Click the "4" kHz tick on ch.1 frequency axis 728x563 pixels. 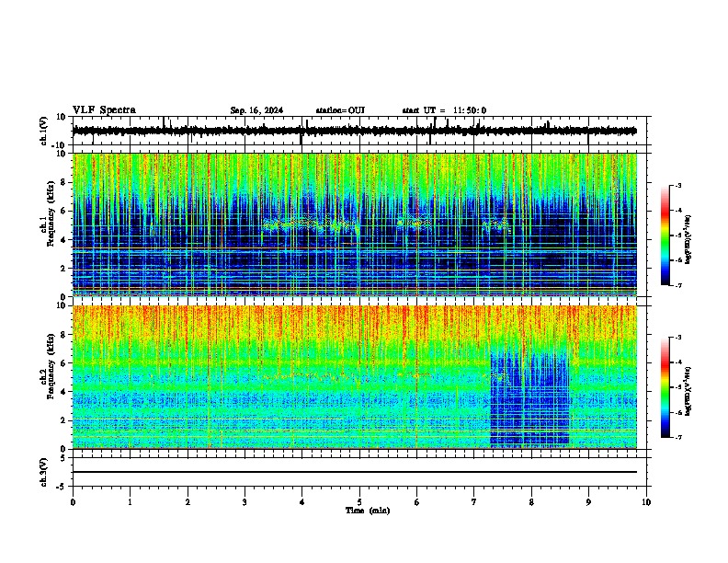tap(64, 240)
